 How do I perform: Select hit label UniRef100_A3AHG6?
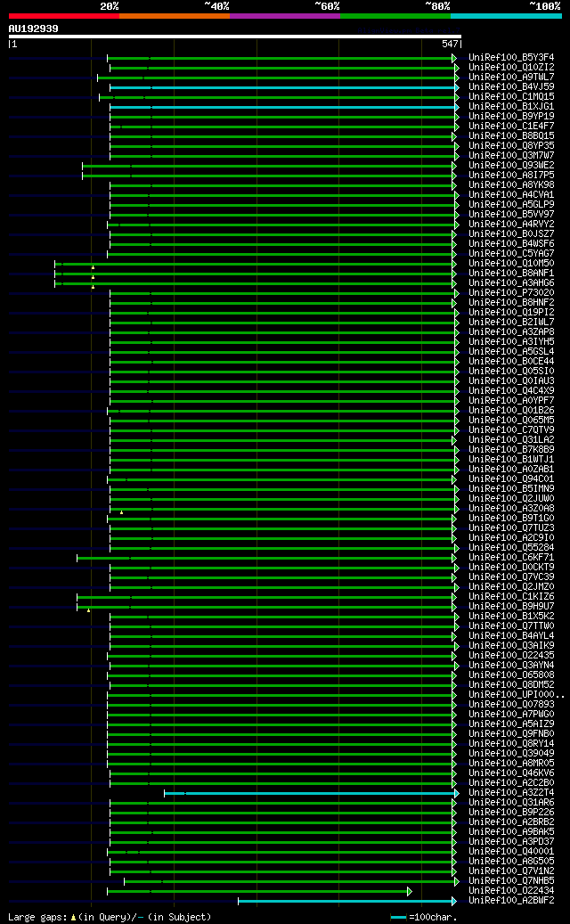(511, 282)
